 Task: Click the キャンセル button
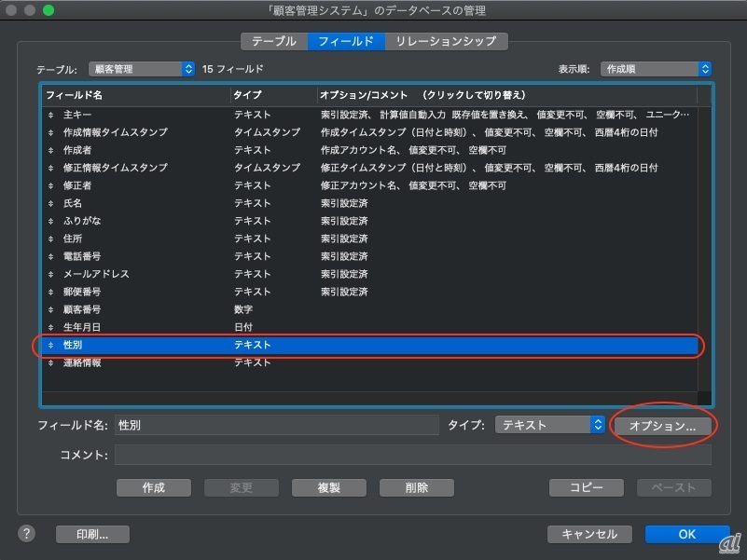point(589,534)
